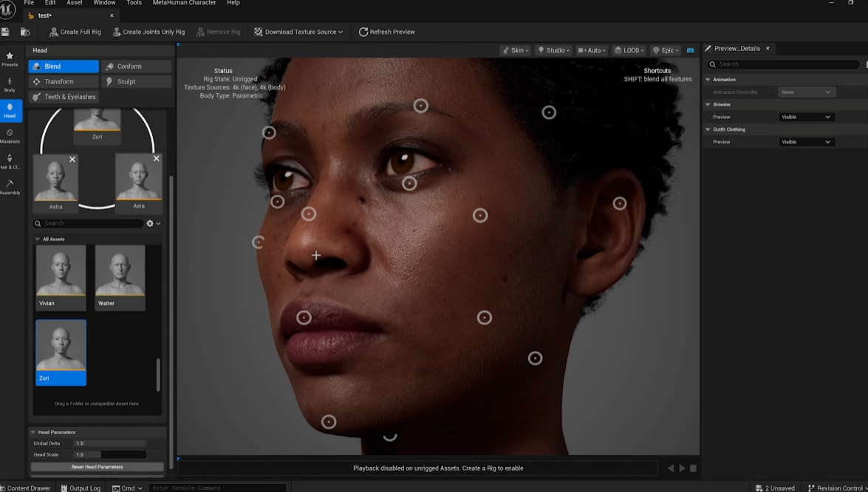Select the mouth corner control point
The image size is (868, 492).
pyautogui.click(x=304, y=318)
